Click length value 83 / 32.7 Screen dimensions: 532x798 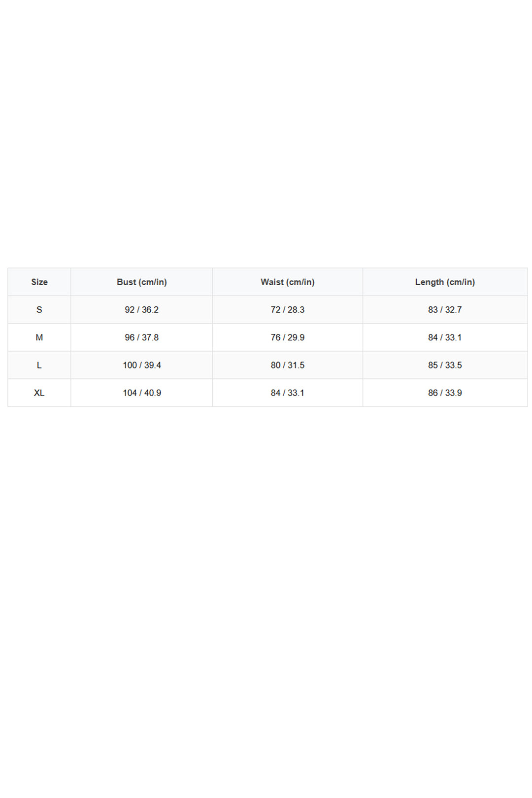(445, 310)
